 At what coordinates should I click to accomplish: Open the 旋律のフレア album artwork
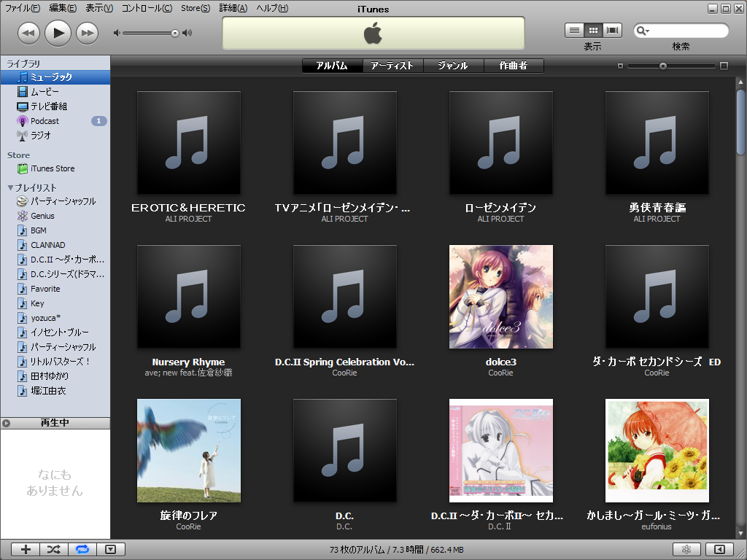coord(189,451)
